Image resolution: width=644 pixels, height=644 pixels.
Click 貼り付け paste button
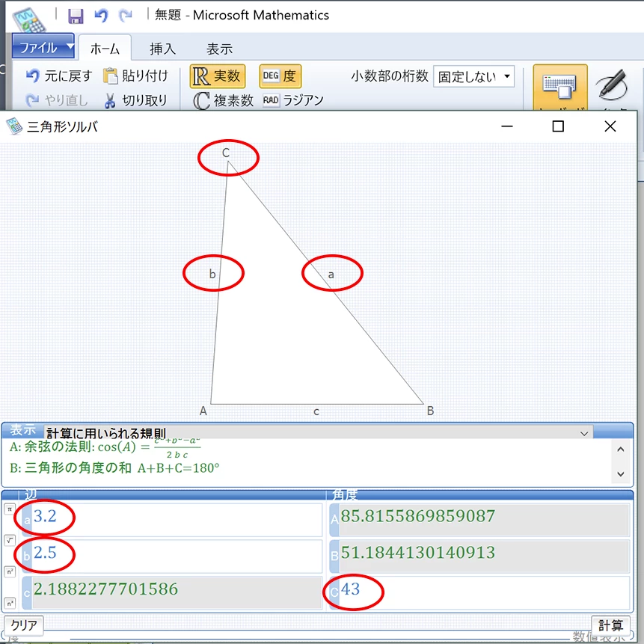pos(136,76)
